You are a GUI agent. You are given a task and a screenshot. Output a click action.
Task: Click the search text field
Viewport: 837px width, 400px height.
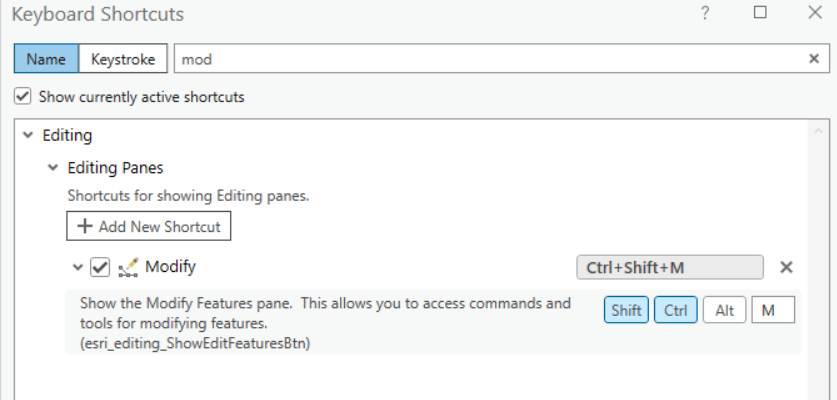coord(490,59)
